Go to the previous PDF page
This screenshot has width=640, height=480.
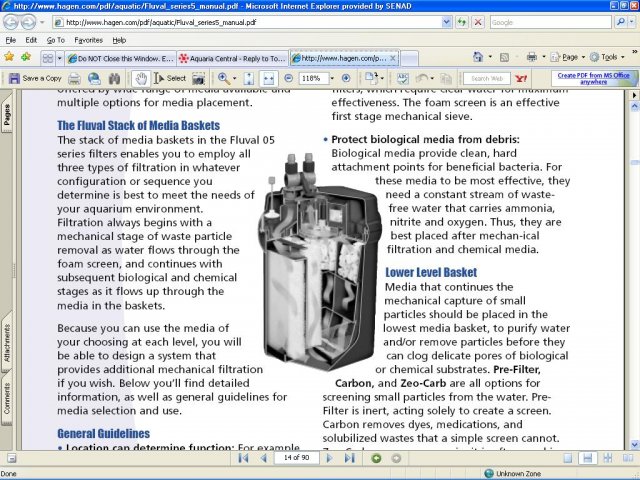click(x=263, y=458)
